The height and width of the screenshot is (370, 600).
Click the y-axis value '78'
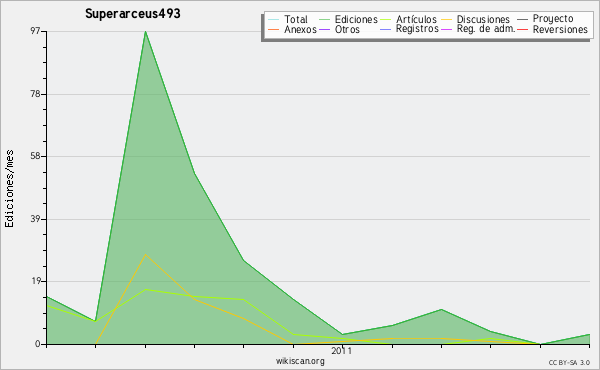tap(35, 94)
